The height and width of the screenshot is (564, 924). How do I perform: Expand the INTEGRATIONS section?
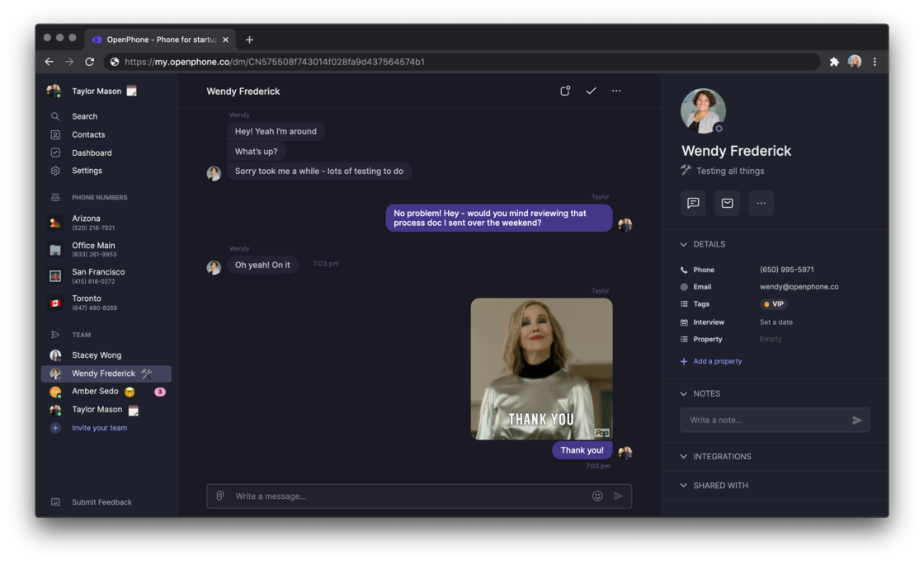click(684, 457)
